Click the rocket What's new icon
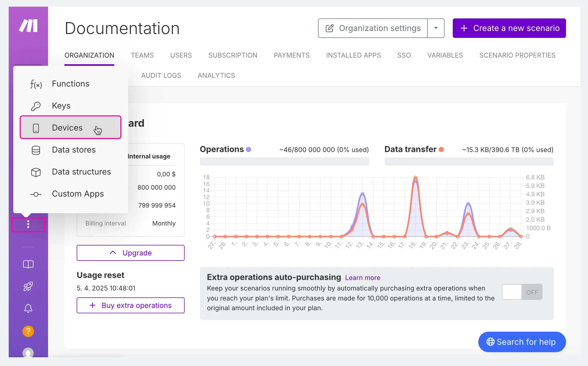The height and width of the screenshot is (366, 588). pos(28,286)
